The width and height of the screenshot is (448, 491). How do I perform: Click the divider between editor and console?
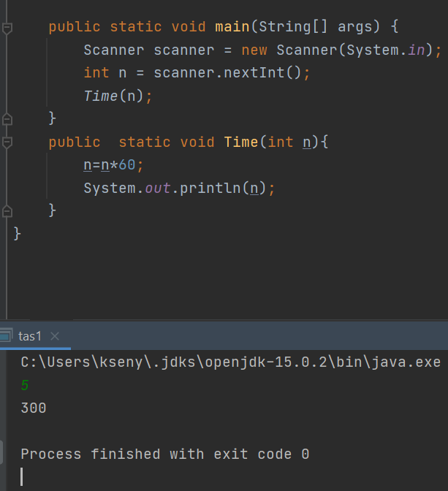click(224, 320)
